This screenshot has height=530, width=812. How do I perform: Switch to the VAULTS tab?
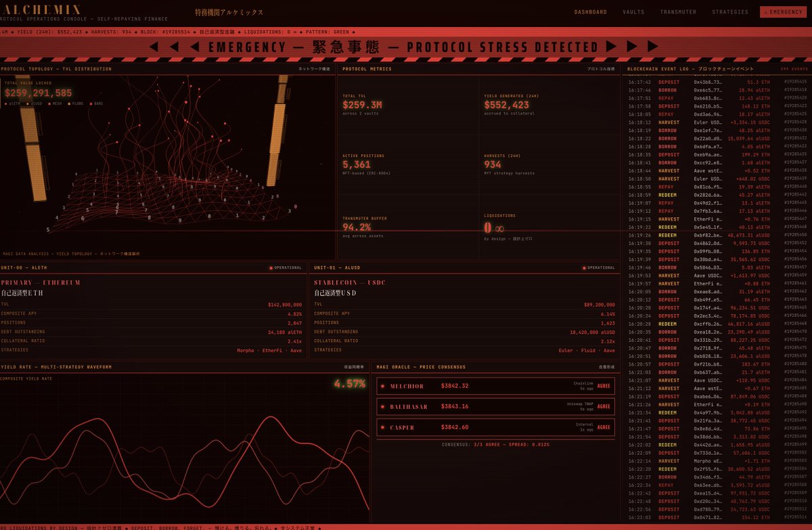633,12
